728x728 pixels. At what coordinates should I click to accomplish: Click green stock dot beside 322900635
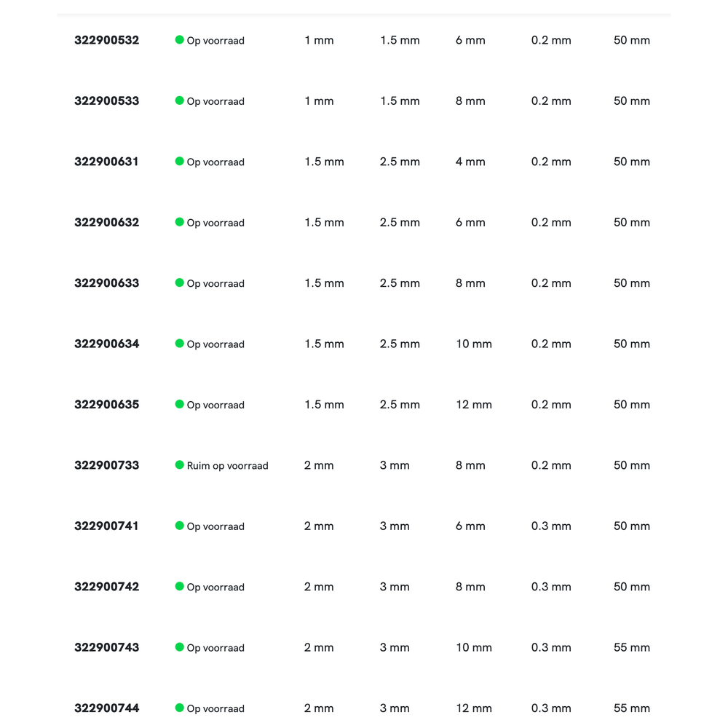click(179, 404)
